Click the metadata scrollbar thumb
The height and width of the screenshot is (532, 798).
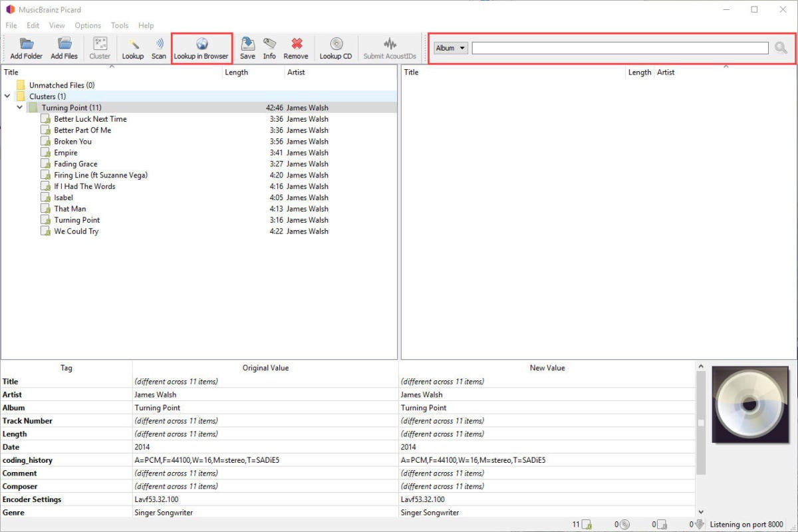(x=700, y=424)
